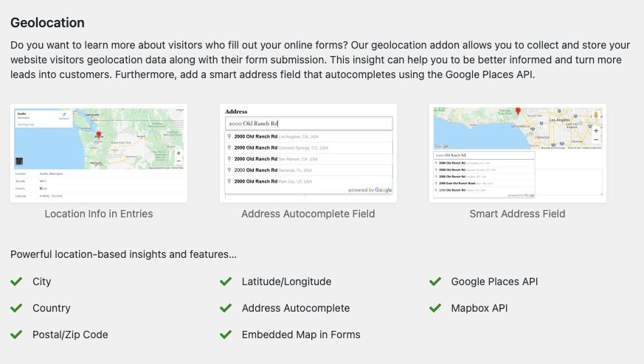This screenshot has width=644, height=364.
Task: Click the Address Autocomplete Field caption
Action: (308, 214)
